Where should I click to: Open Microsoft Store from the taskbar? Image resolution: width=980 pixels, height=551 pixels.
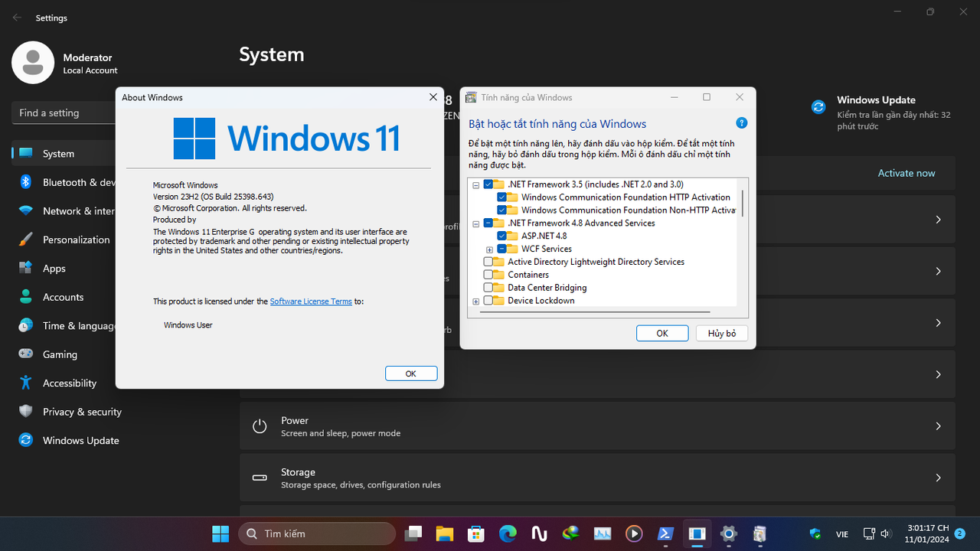pyautogui.click(x=476, y=533)
